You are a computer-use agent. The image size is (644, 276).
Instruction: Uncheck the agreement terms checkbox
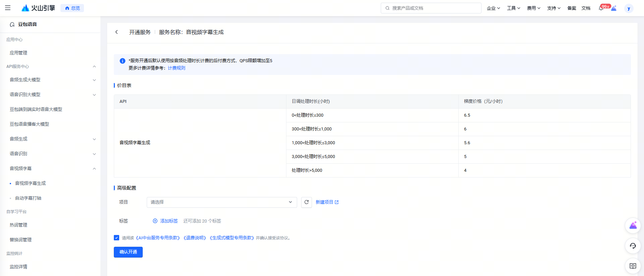point(117,238)
